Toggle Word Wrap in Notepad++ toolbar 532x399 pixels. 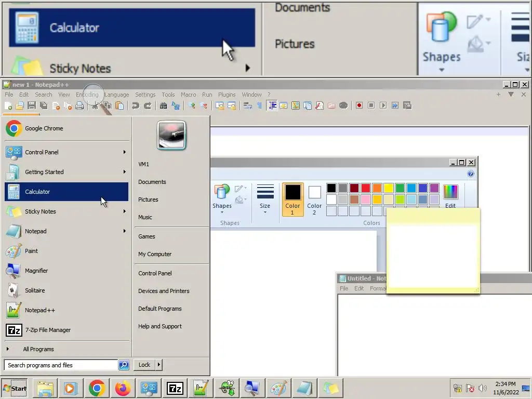pyautogui.click(x=248, y=106)
